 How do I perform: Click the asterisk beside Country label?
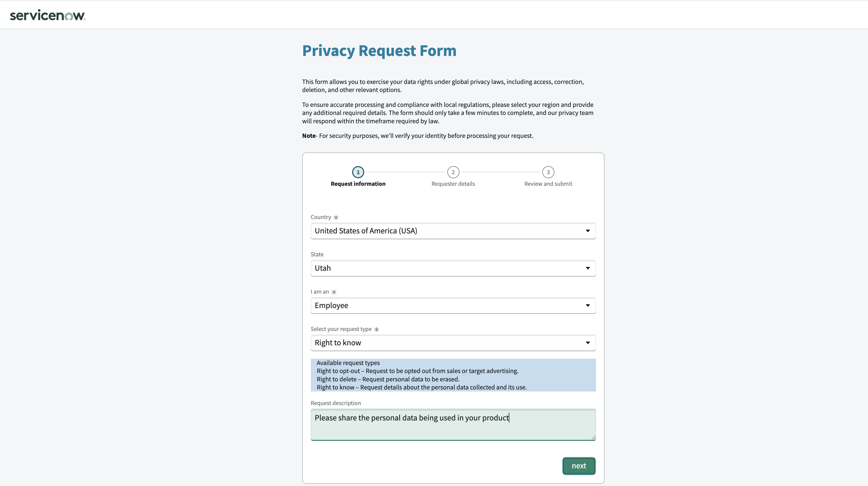[x=336, y=218]
